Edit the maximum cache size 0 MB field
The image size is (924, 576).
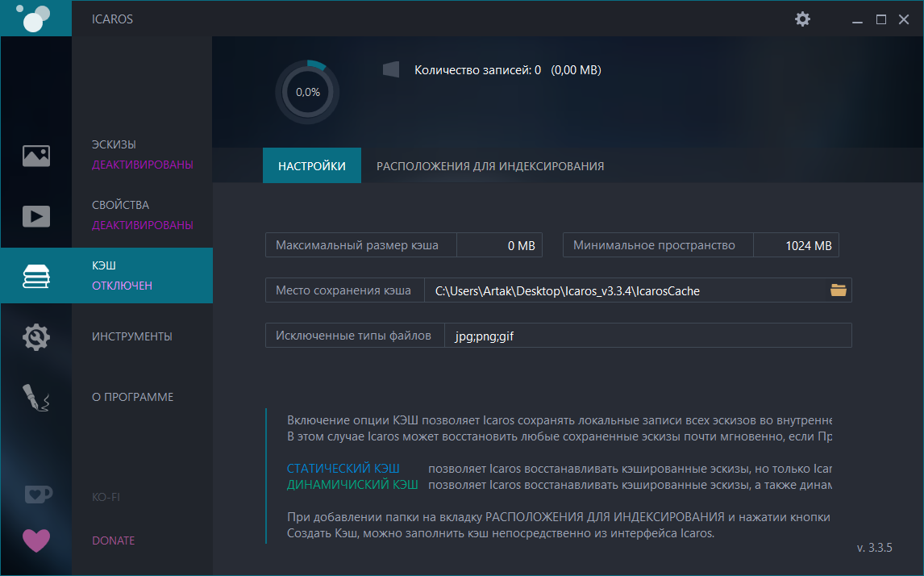(499, 245)
